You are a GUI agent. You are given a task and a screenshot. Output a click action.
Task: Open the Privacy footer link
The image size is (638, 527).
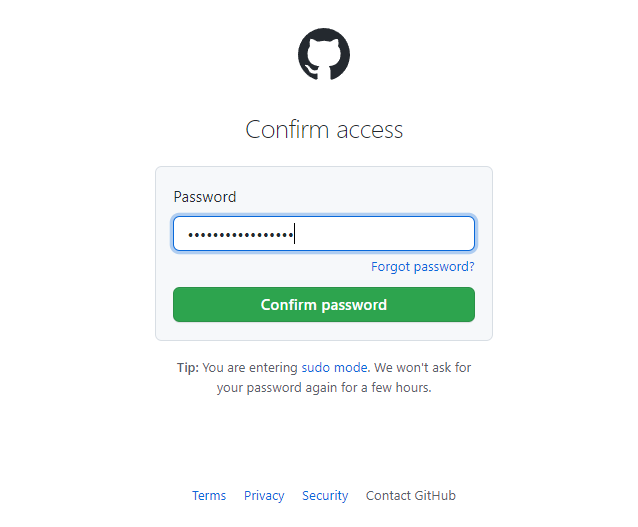click(264, 495)
